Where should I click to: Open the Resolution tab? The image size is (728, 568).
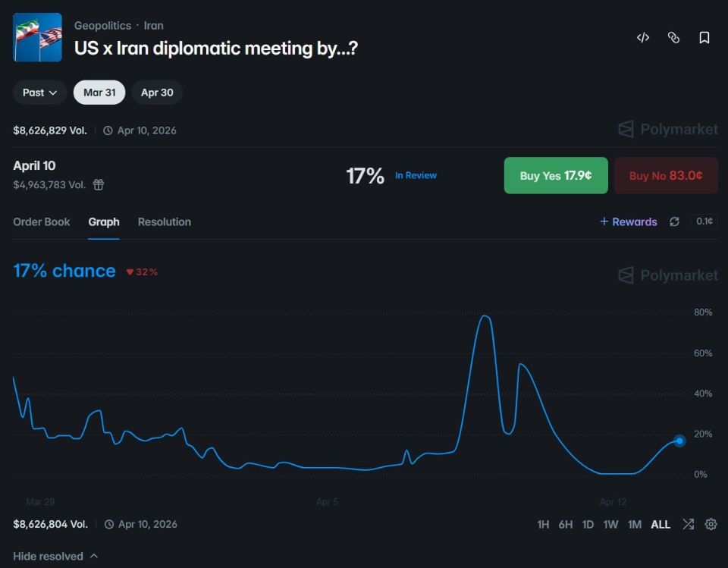click(x=165, y=221)
